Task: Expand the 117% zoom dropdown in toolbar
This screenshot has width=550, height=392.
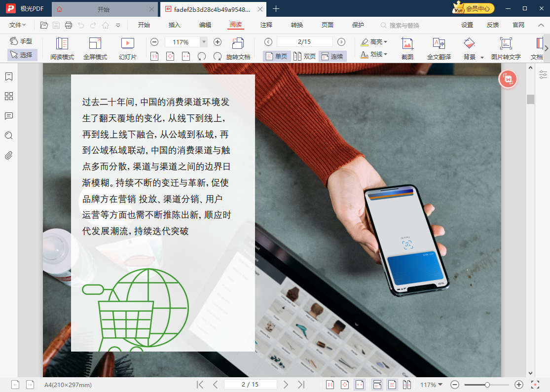Action: click(x=204, y=42)
